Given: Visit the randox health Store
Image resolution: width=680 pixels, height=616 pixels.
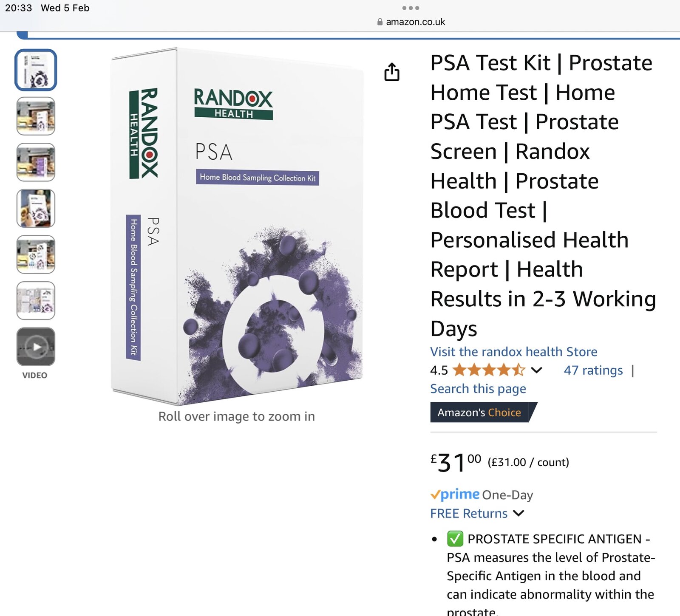Looking at the screenshot, I should [513, 351].
